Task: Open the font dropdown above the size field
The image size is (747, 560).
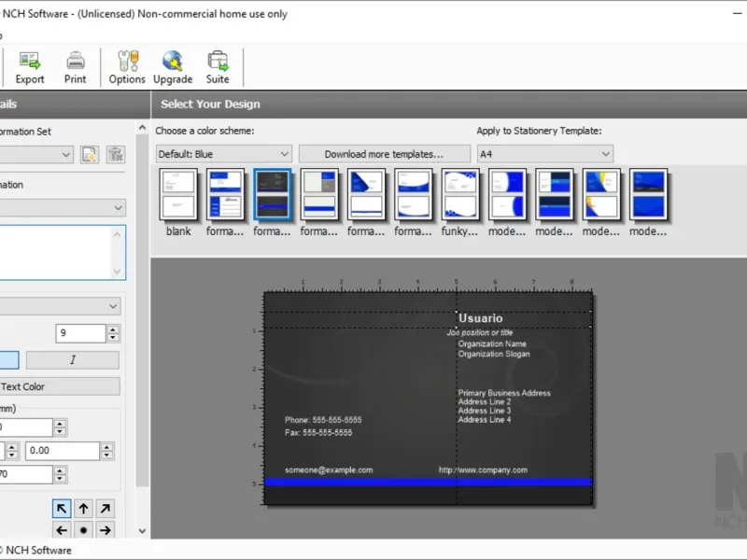Action: click(x=60, y=306)
